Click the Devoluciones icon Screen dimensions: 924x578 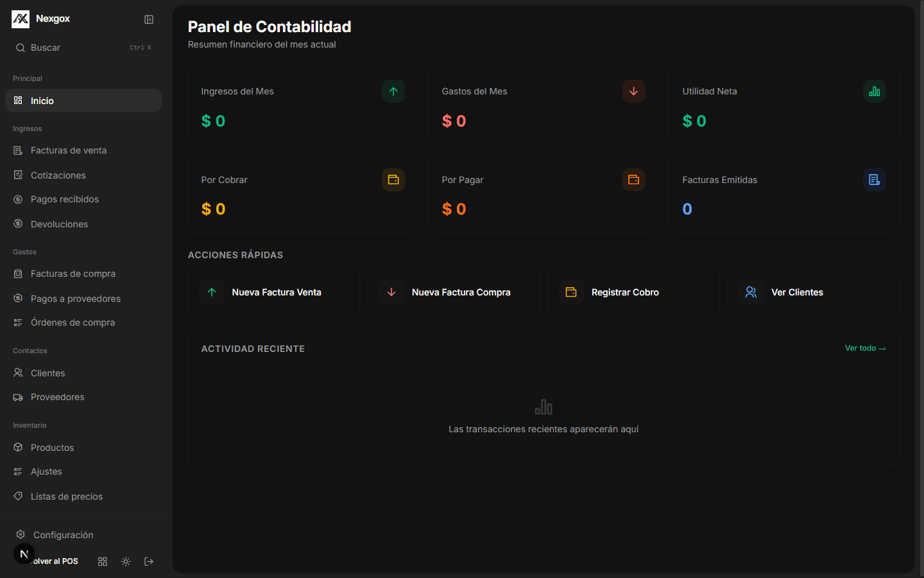[x=18, y=223]
